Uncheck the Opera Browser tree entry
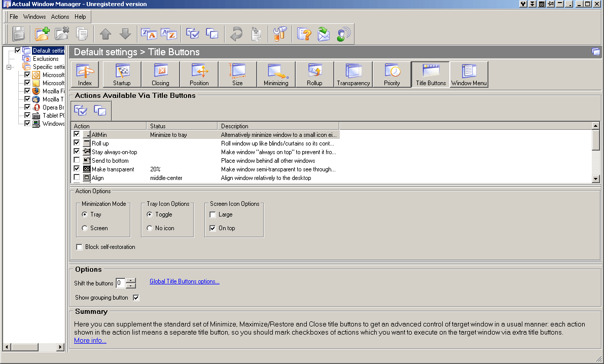The image size is (604, 364). tap(28, 107)
